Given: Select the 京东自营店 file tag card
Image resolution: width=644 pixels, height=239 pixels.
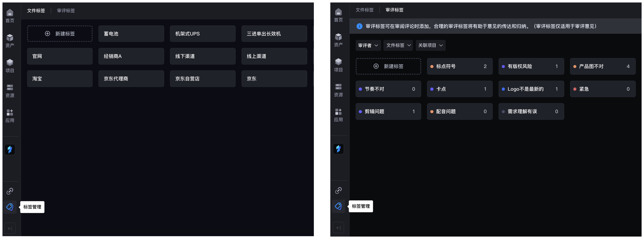Looking at the screenshot, I should (x=203, y=79).
